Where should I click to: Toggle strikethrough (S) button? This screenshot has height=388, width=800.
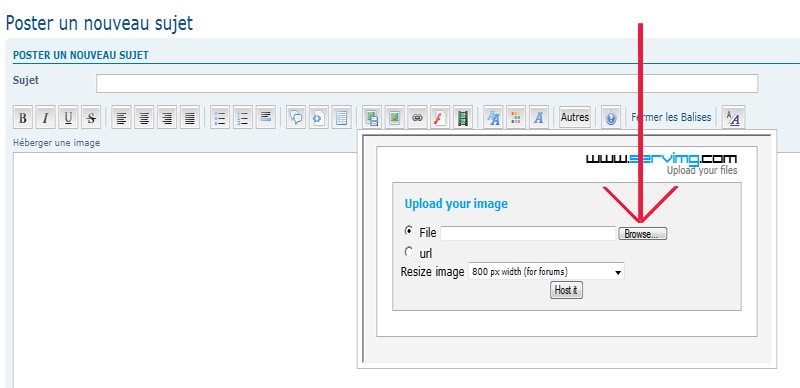pos(91,118)
